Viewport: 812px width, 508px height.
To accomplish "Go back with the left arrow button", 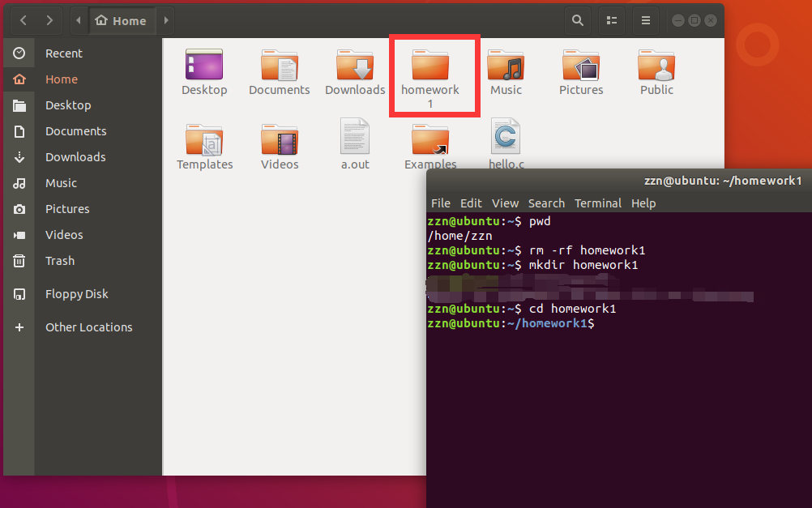I will (x=24, y=21).
